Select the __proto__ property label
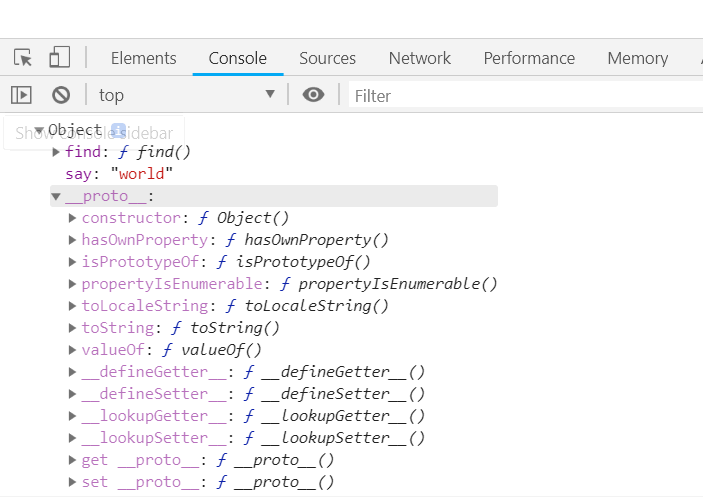Viewport: 703px width, 500px height. 106,196
